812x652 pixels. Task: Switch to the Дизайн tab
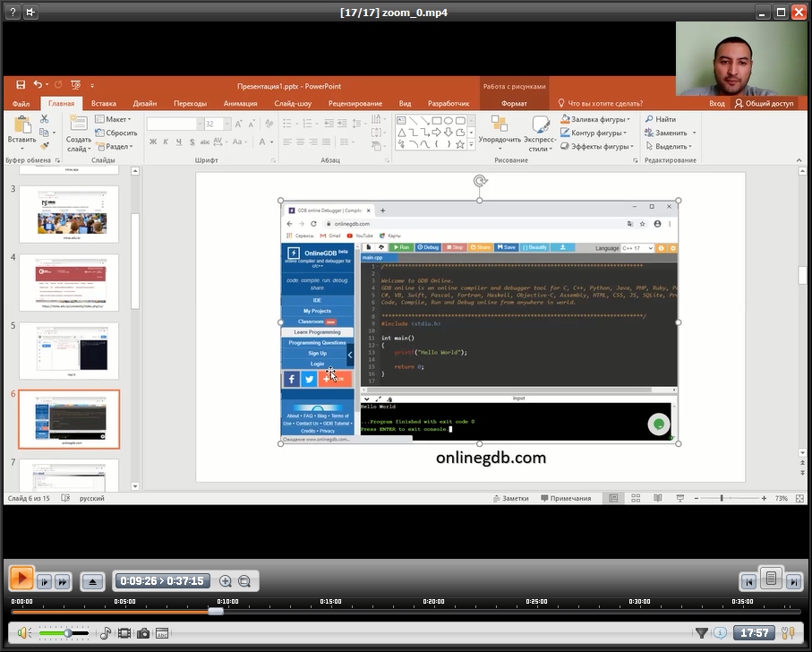(144, 103)
